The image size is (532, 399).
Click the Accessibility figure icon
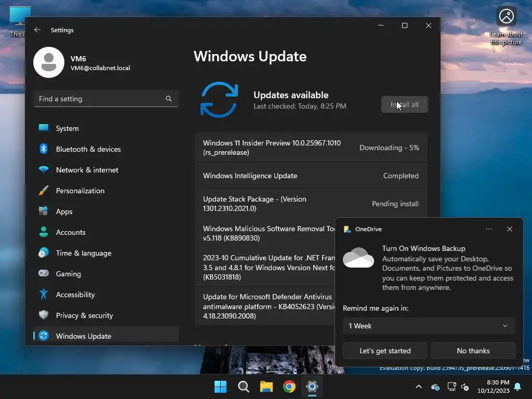coord(44,294)
